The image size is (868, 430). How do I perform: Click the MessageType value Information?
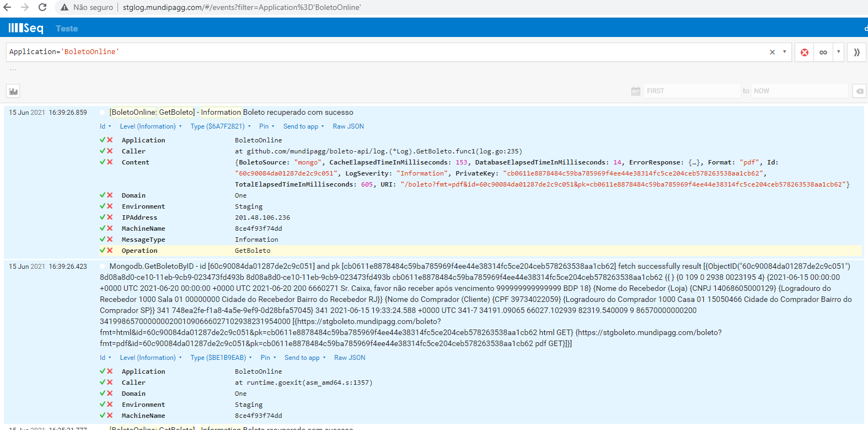[x=256, y=240]
